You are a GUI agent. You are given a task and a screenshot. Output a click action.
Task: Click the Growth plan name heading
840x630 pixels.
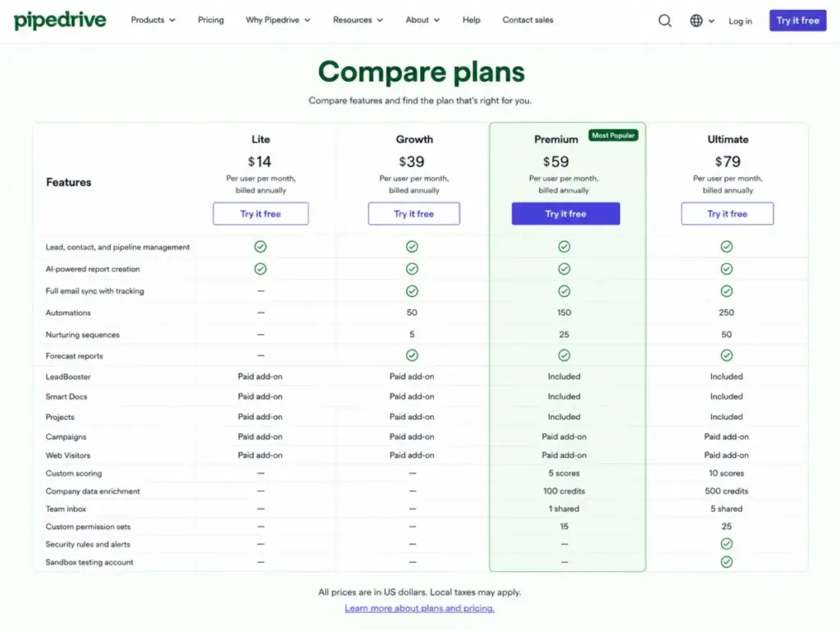pos(414,139)
